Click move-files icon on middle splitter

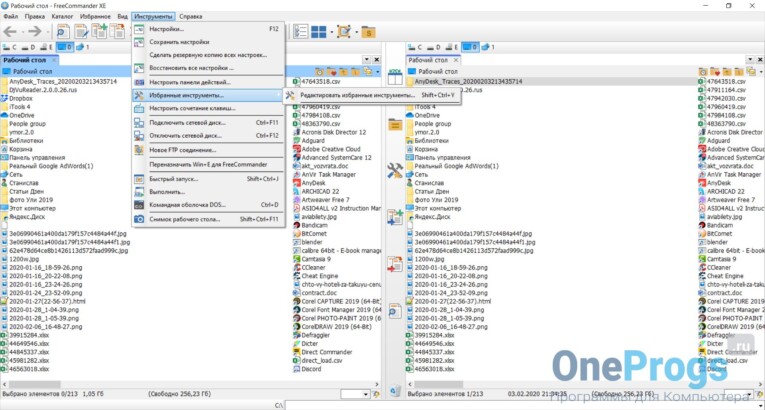point(395,264)
